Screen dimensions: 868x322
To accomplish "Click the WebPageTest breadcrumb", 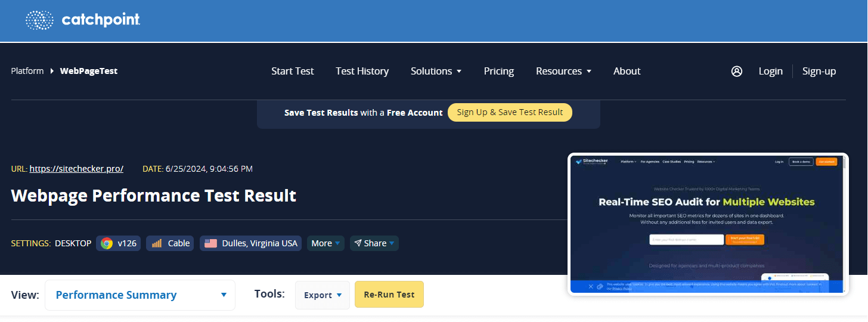I will (x=89, y=71).
